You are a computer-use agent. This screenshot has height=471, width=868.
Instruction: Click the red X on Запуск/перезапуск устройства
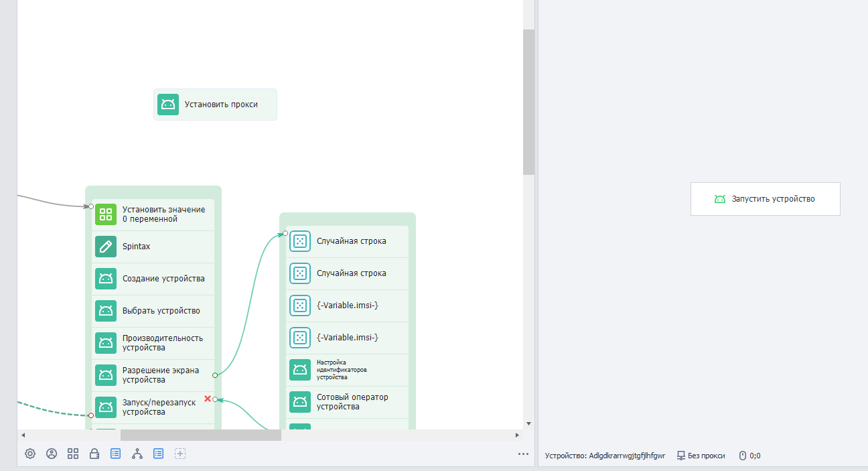(x=208, y=399)
